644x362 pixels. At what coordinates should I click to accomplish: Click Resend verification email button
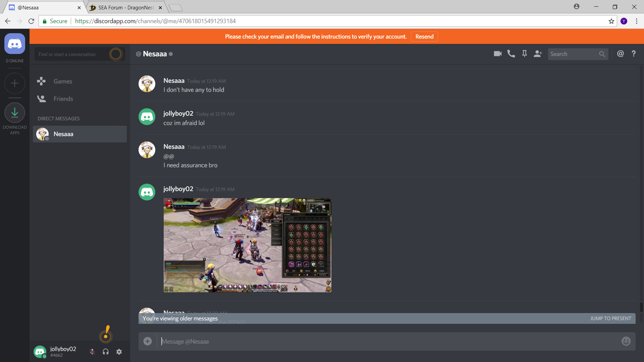point(424,37)
